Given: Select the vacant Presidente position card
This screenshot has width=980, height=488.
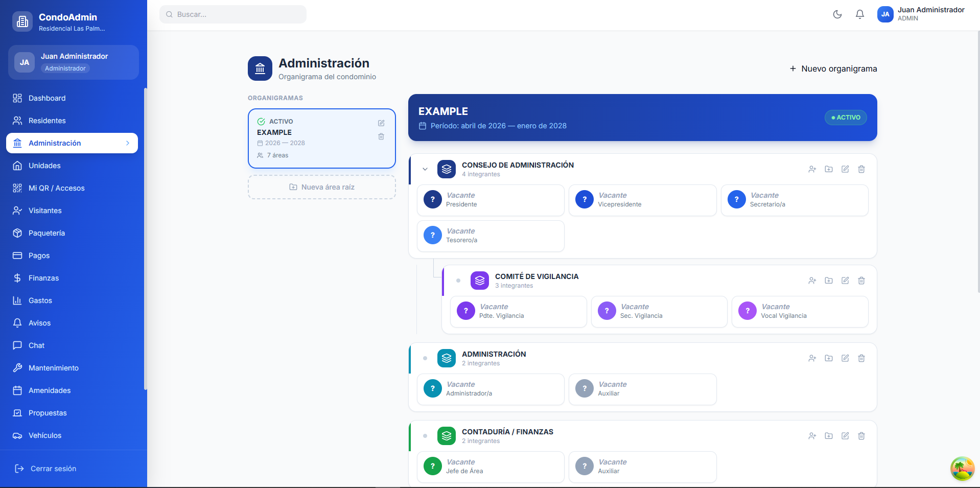Looking at the screenshot, I should 490,200.
